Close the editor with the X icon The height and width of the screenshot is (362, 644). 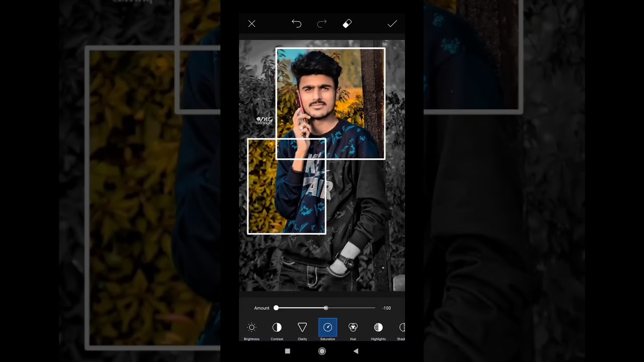tap(252, 24)
